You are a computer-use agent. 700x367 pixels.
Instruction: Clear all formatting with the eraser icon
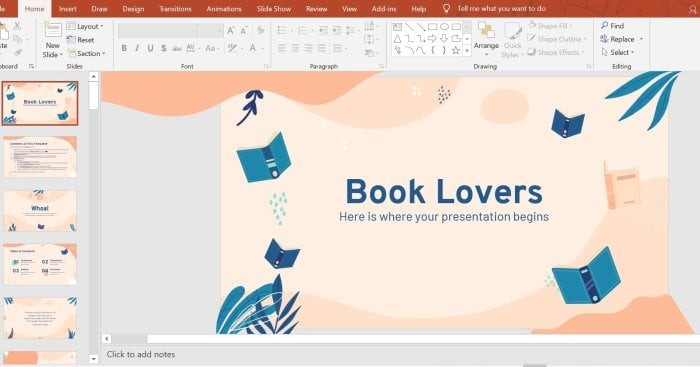(x=261, y=30)
